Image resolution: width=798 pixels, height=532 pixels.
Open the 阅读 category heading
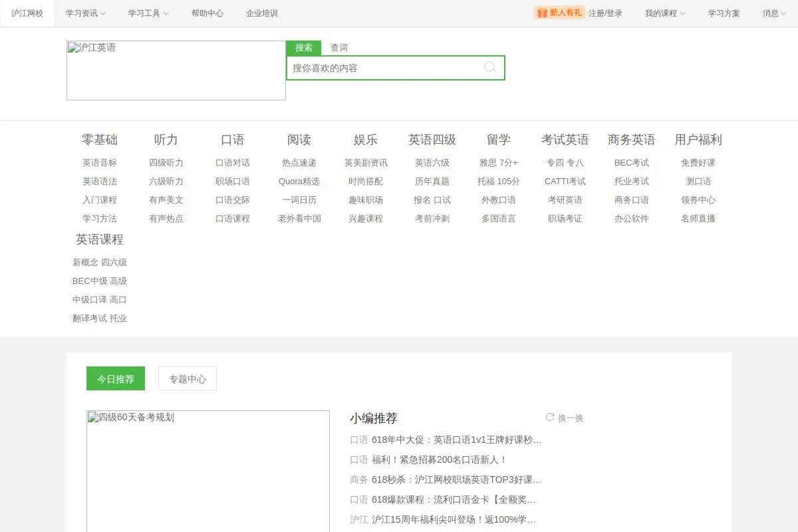[299, 140]
